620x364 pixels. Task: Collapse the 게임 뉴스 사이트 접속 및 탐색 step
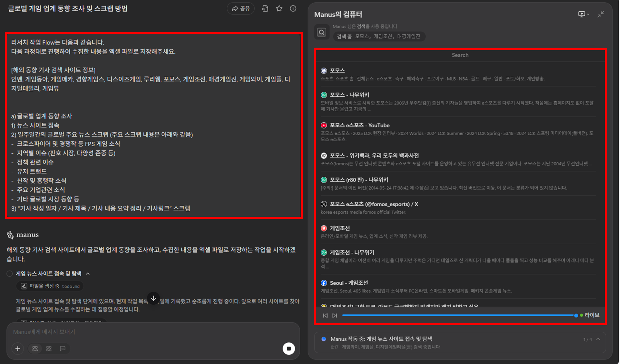(88, 274)
